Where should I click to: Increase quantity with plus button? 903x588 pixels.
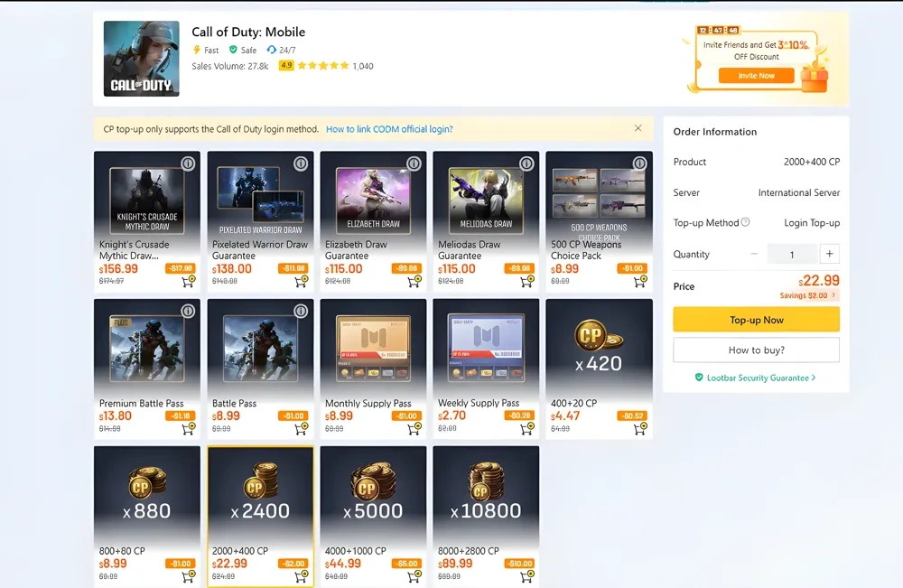[829, 254]
